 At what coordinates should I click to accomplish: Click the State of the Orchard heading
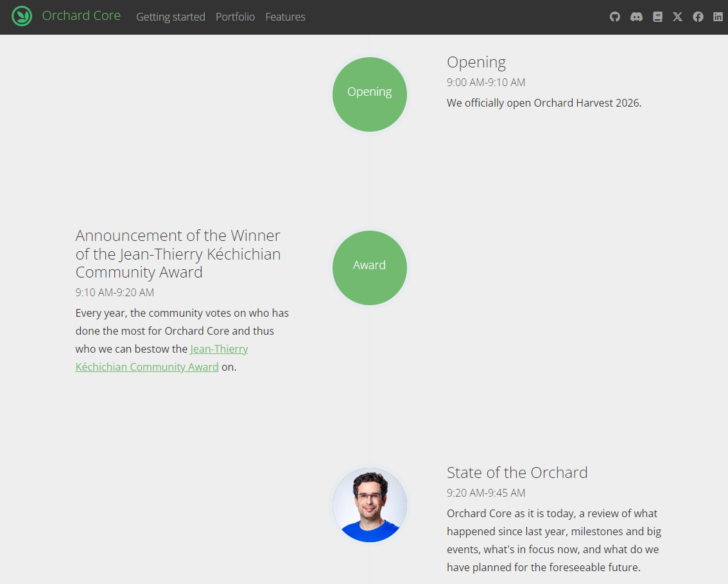(x=517, y=472)
